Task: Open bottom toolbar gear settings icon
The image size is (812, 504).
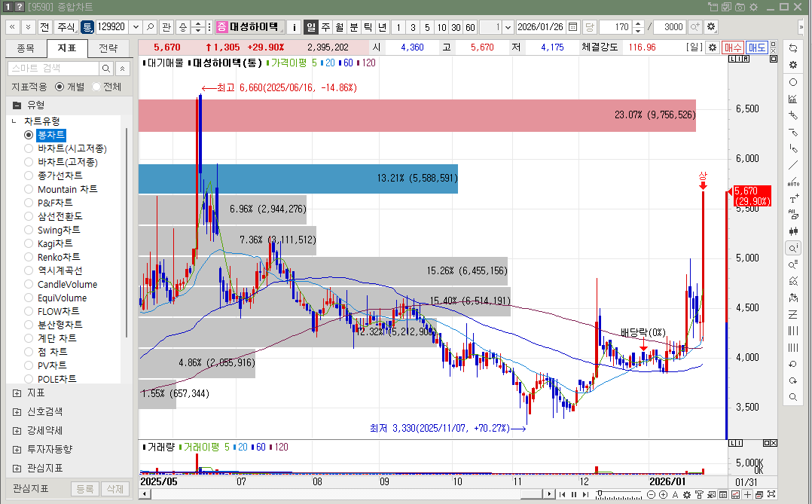Action: pos(687,495)
